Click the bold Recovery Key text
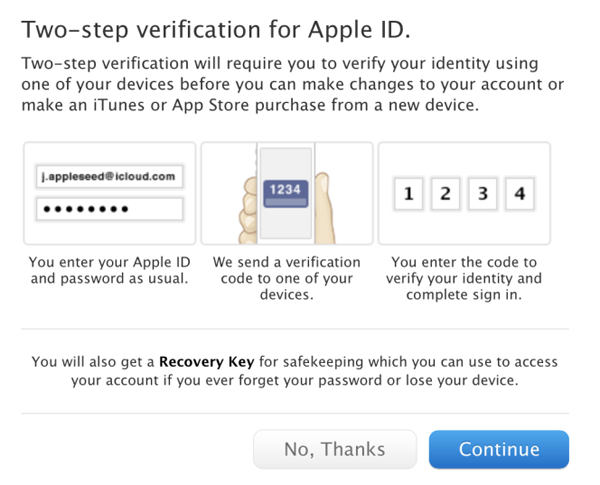The image size is (600, 485). tap(207, 362)
